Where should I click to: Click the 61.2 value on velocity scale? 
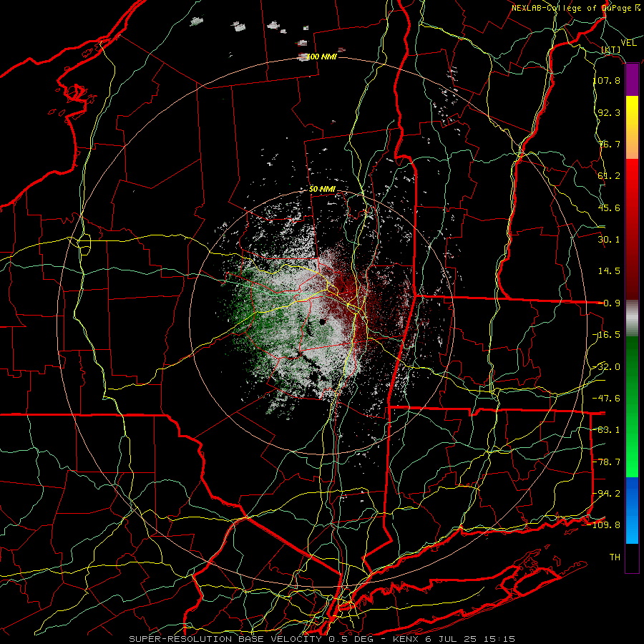(609, 176)
